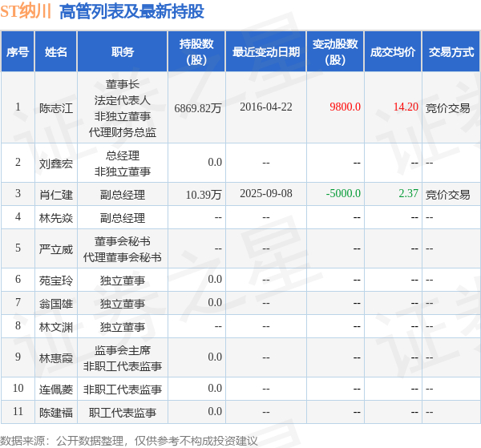Click the name 翁国雄
Viewport: 481px width, 448px height.
[x=56, y=304]
